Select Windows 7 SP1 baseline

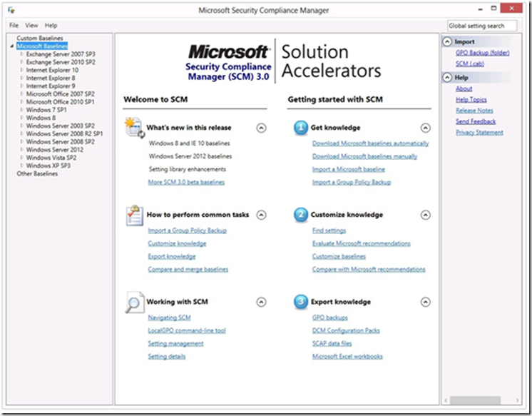coord(46,110)
